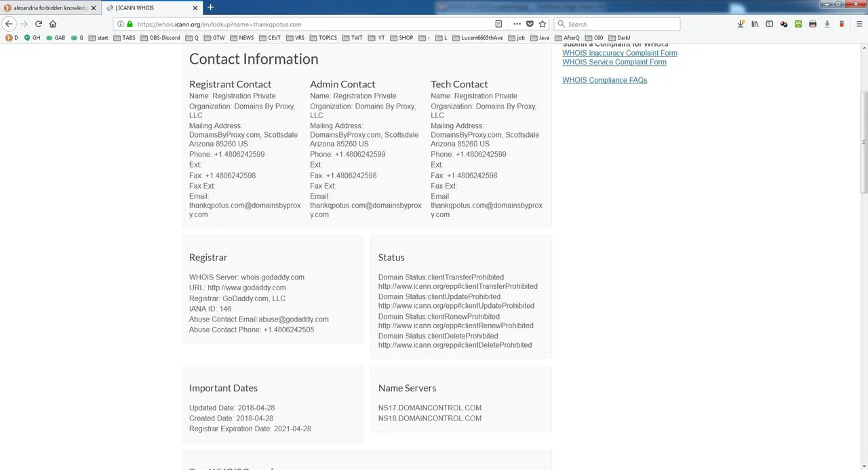Open the YT bookmarks folder
The height and width of the screenshot is (470, 868).
376,38
